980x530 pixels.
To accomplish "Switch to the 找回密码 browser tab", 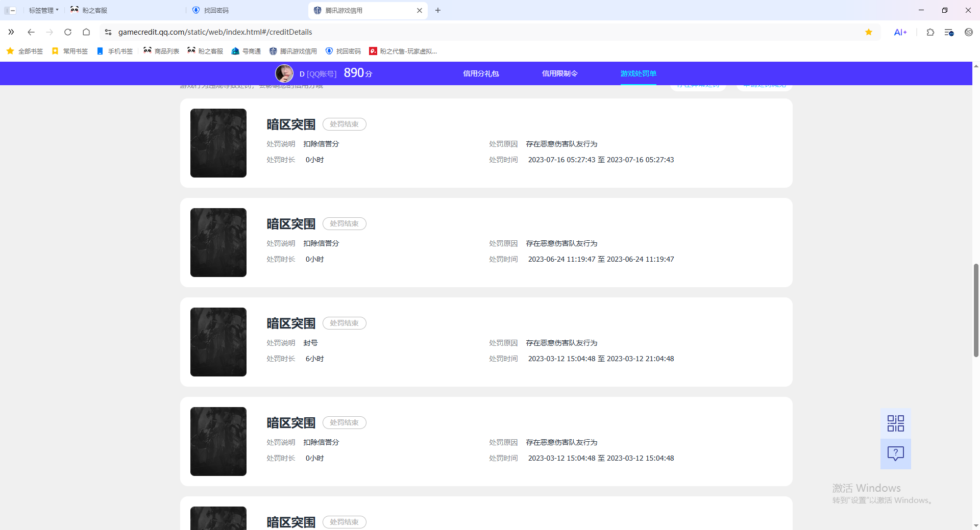I will pos(210,10).
